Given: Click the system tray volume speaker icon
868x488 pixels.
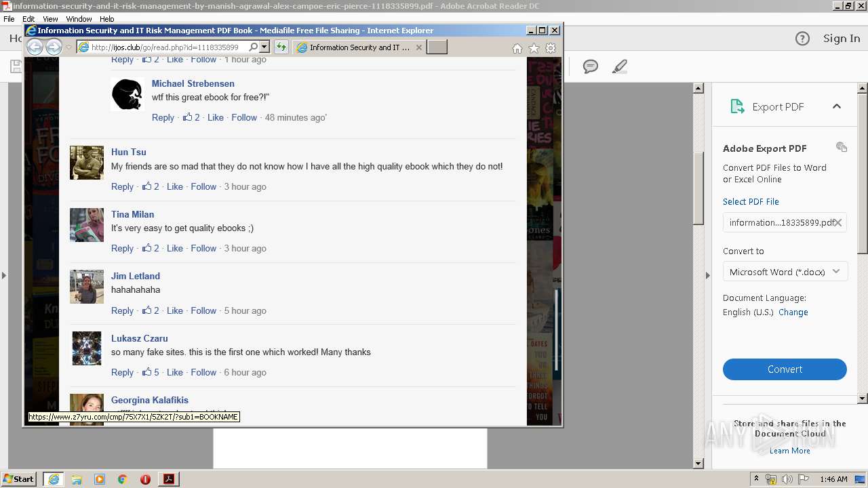Looking at the screenshot, I should click(787, 479).
